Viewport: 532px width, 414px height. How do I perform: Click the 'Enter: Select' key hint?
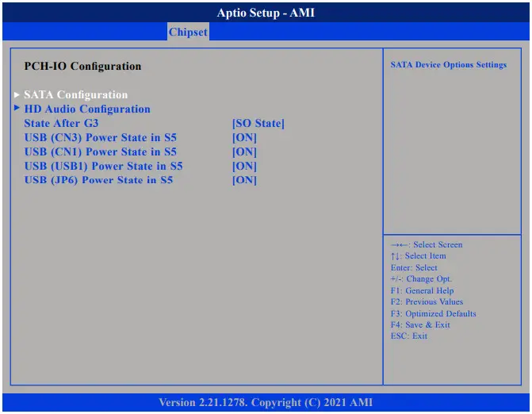pyautogui.click(x=414, y=267)
